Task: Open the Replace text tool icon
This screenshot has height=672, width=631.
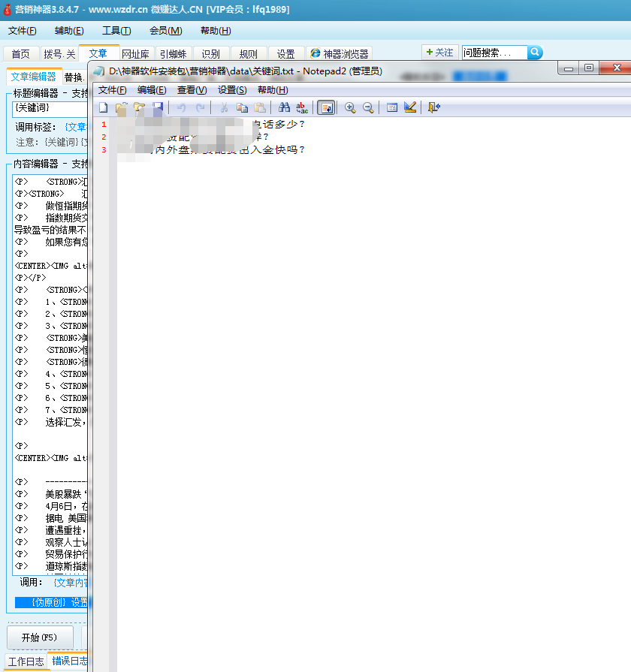Action: click(302, 107)
